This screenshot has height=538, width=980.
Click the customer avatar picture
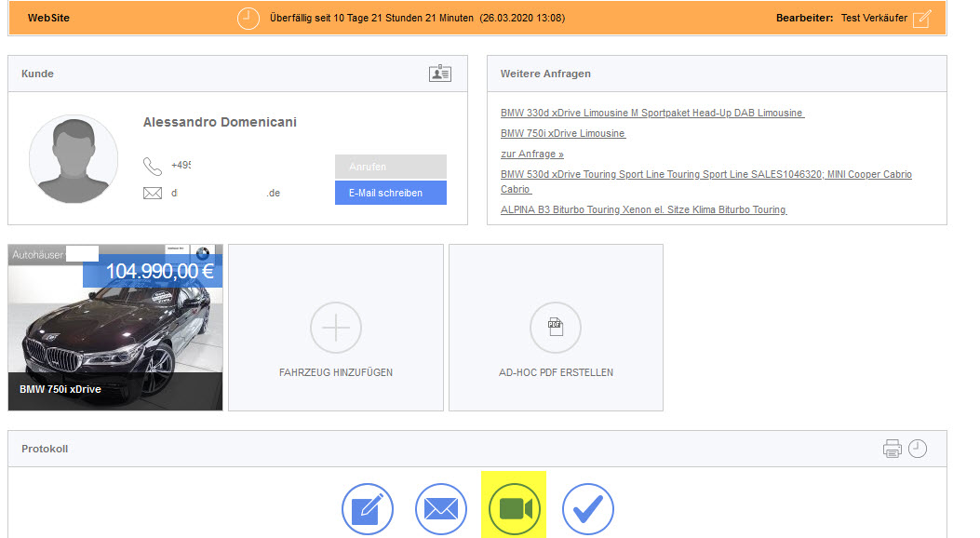pyautogui.click(x=74, y=159)
